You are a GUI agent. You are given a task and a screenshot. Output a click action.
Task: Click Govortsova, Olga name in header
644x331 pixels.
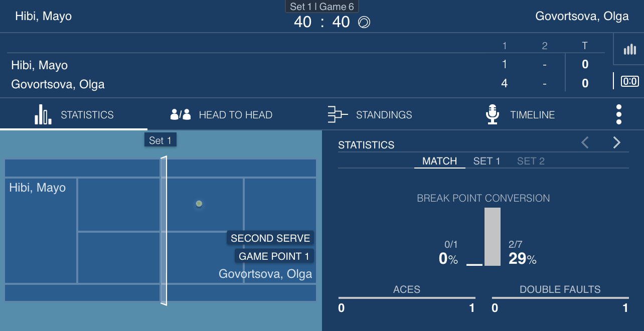tap(582, 16)
